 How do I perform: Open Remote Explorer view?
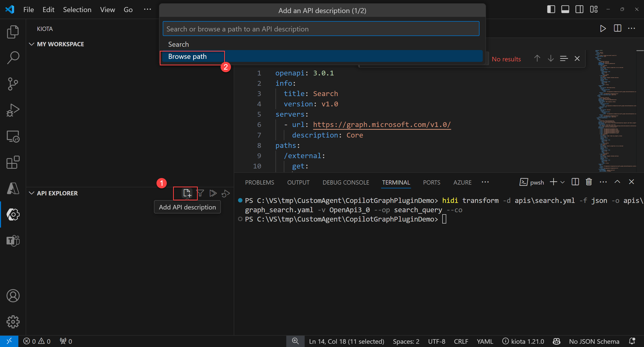[x=13, y=136]
